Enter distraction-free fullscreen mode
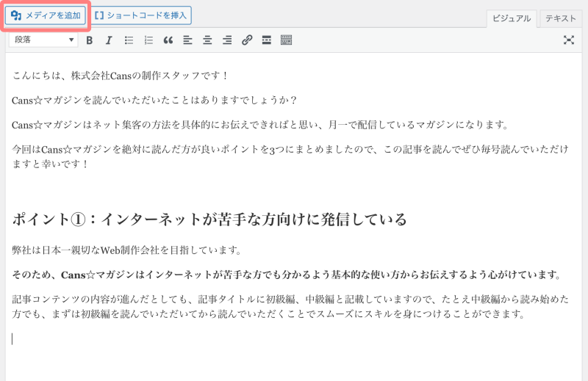 pyautogui.click(x=568, y=40)
